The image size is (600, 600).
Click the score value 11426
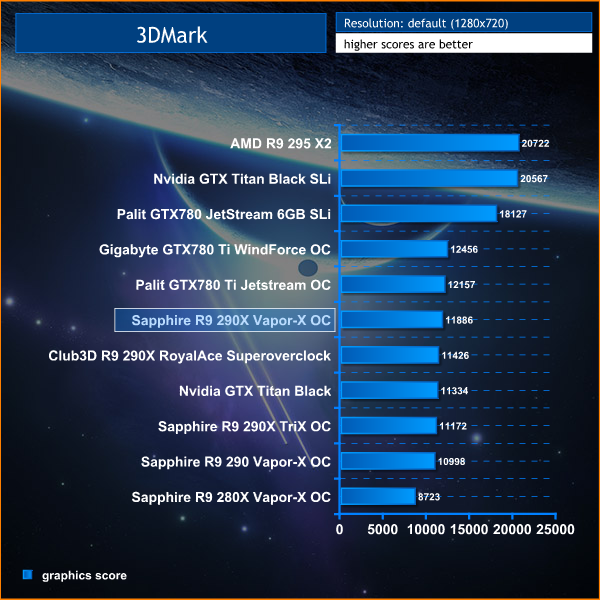point(455,355)
